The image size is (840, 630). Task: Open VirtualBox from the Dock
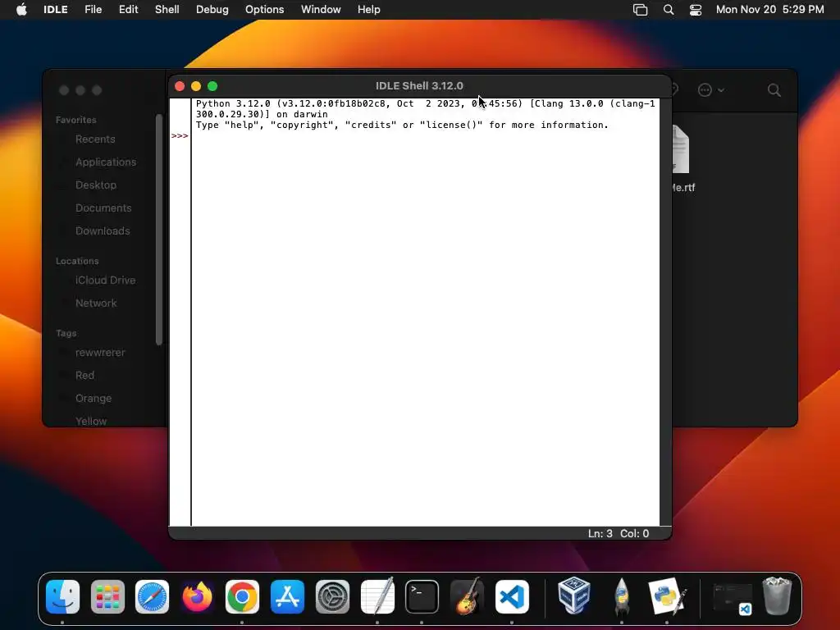click(573, 596)
